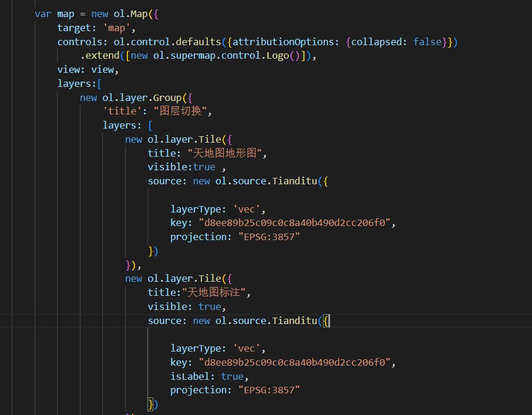Image resolution: width=532 pixels, height=415 pixels.
Task: Click the "天地图地形图" title string
Action: click(224, 153)
